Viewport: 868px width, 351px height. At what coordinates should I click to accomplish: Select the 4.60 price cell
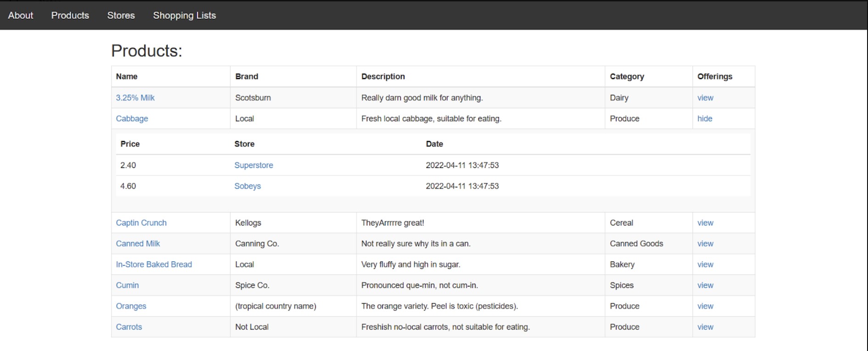(x=173, y=186)
